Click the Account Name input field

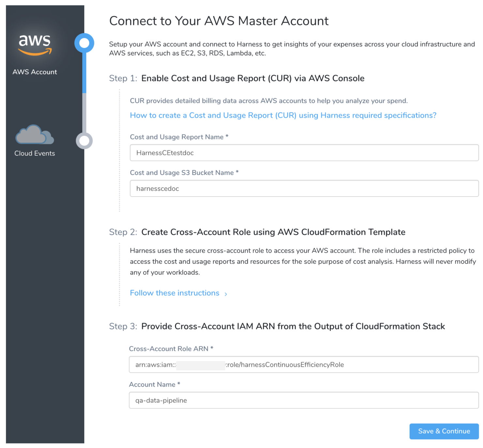point(304,400)
